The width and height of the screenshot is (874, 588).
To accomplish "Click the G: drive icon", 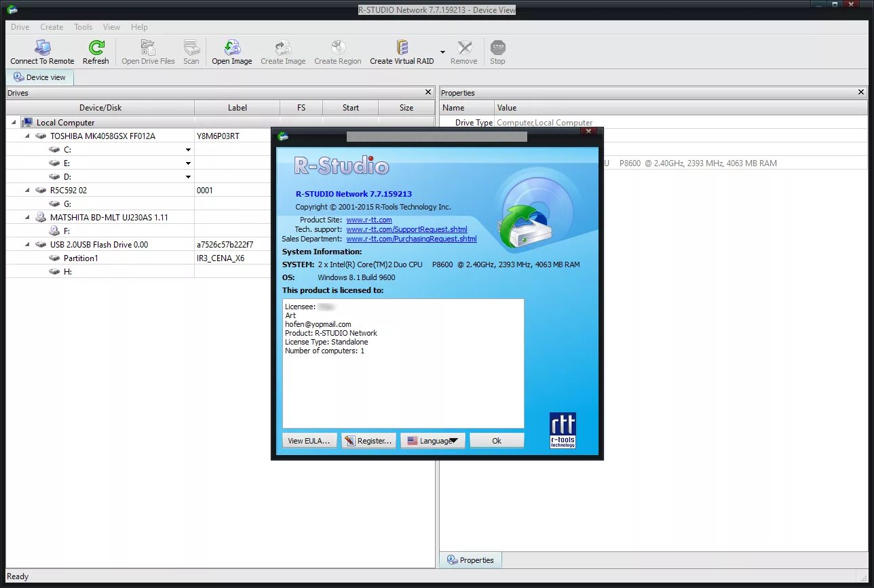I will [54, 204].
